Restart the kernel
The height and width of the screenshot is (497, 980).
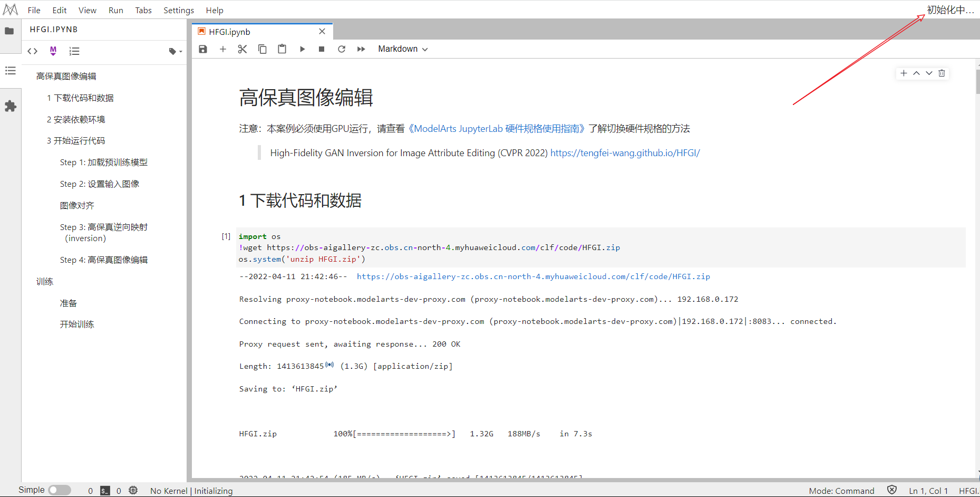[x=342, y=49]
